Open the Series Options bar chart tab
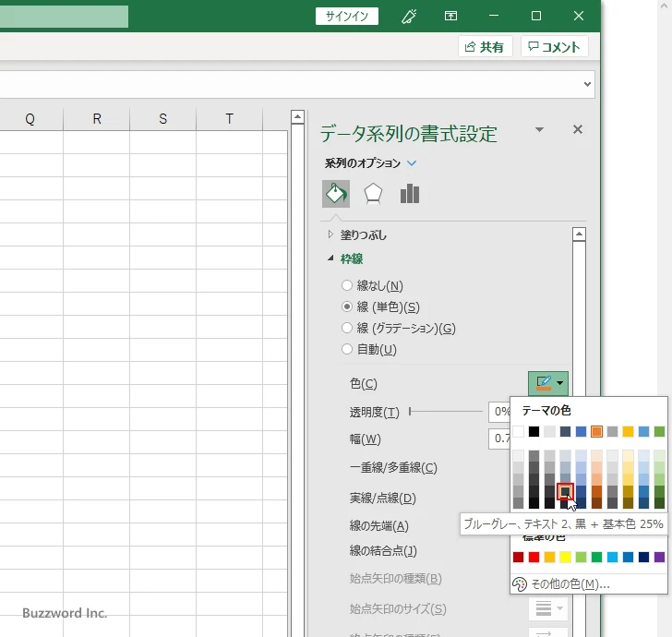This screenshot has width=672, height=637. point(409,194)
